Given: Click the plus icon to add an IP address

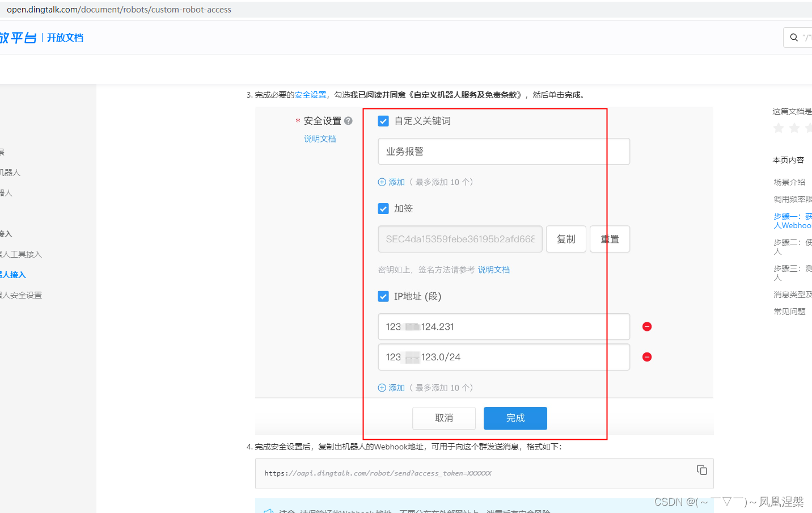Looking at the screenshot, I should pyautogui.click(x=382, y=388).
